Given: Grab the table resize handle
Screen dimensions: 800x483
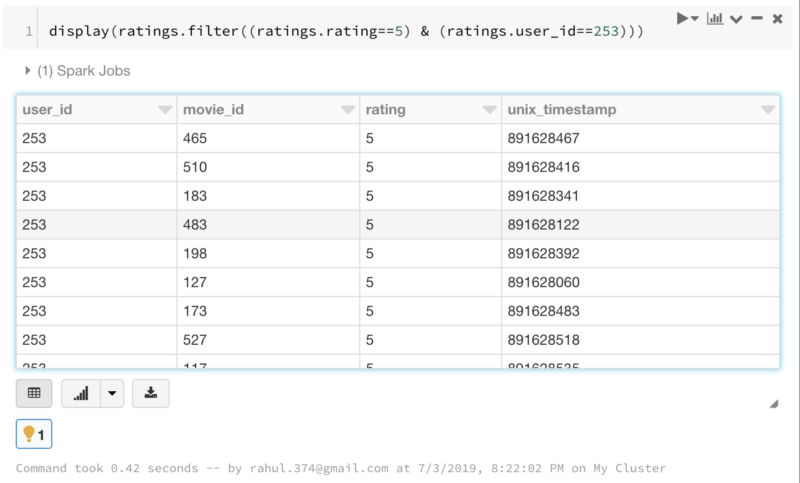Looking at the screenshot, I should coord(774,403).
